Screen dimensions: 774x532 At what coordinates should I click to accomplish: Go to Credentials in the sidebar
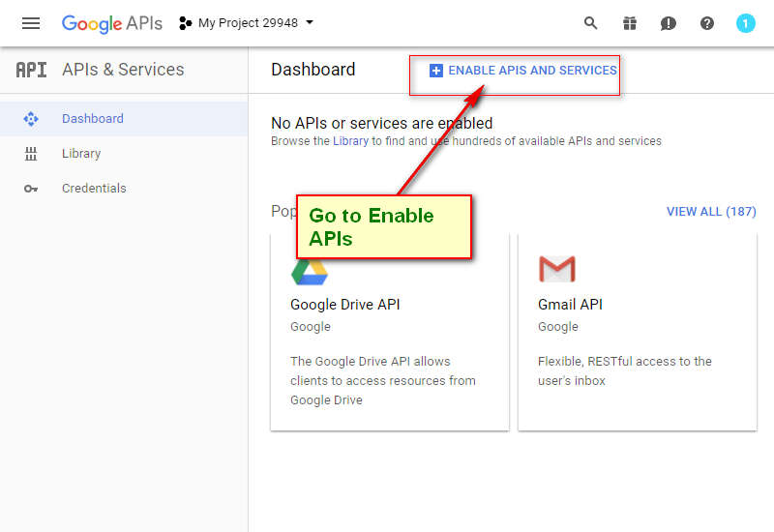[x=94, y=189]
